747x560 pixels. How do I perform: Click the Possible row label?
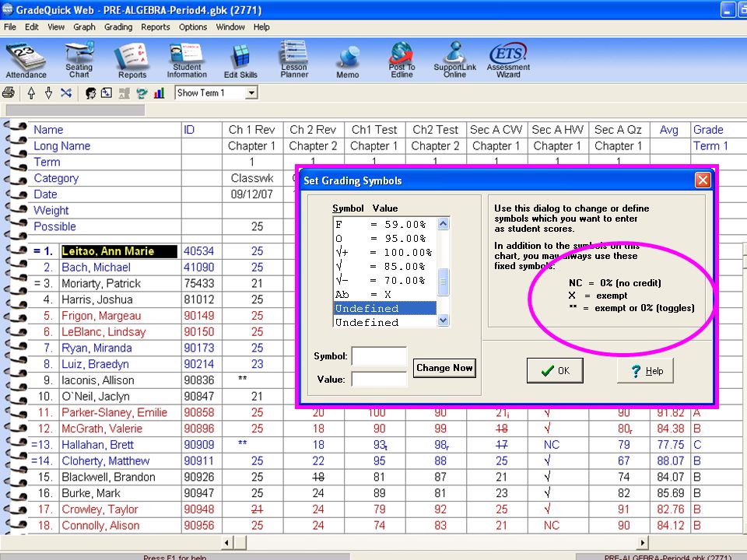click(54, 226)
